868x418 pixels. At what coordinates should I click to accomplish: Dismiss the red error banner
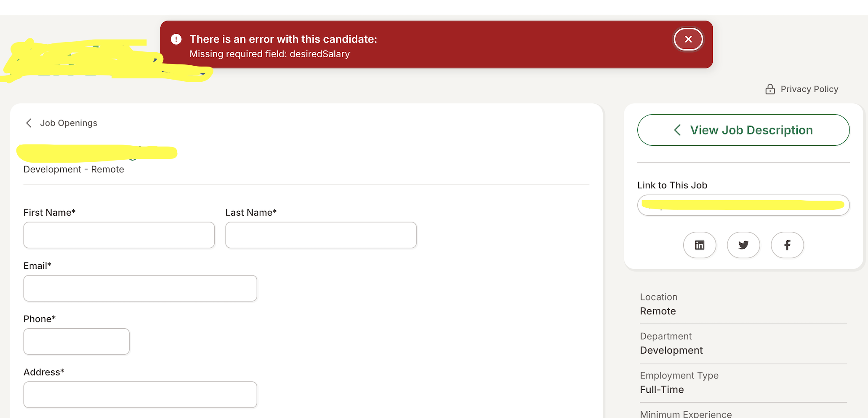(688, 39)
